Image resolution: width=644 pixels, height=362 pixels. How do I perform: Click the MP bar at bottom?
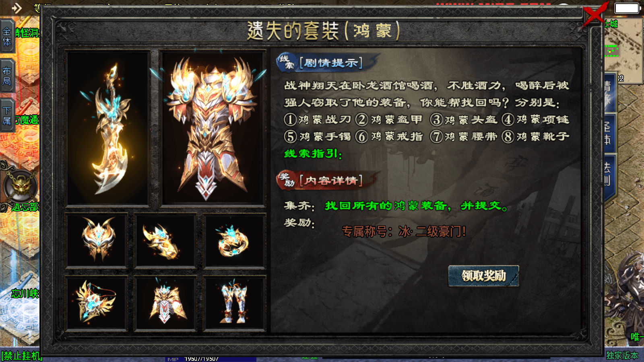[x=211, y=359]
